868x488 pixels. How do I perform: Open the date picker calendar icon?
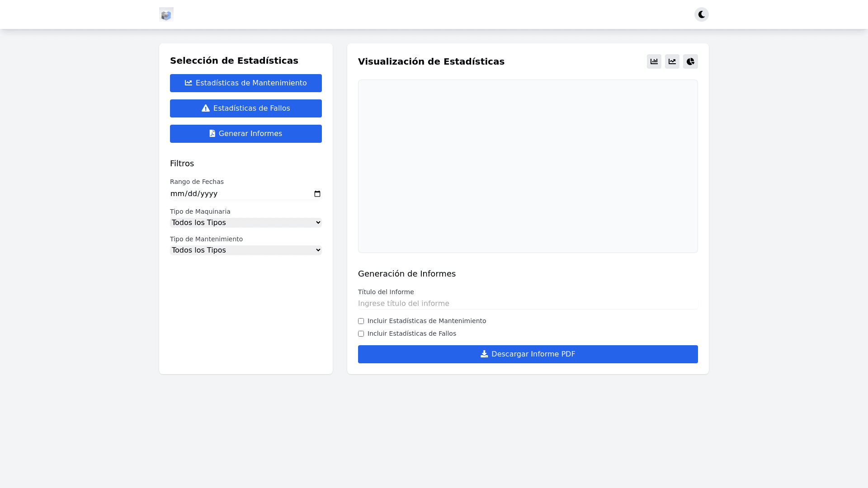[317, 194]
